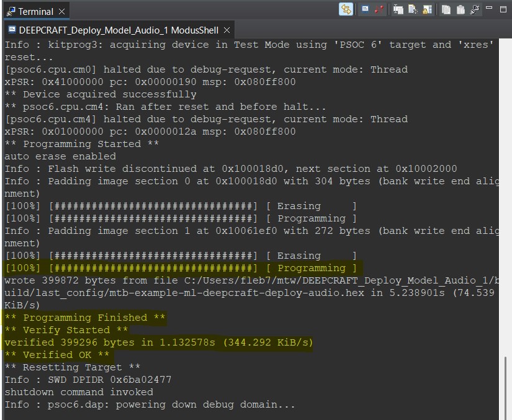Click the line '** Device acquired successfully'
Screen dimensions: 512x420
click(101, 94)
